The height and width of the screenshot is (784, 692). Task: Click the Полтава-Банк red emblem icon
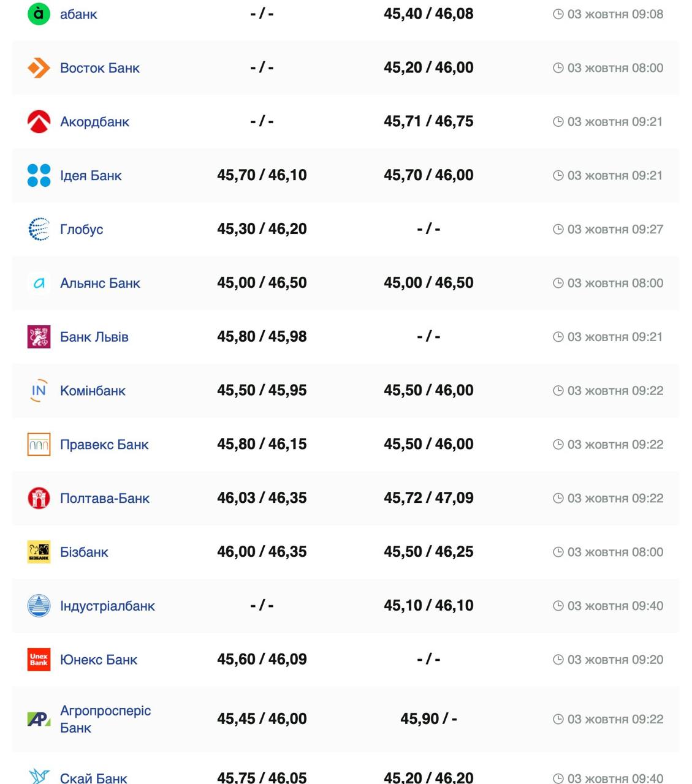click(x=39, y=498)
